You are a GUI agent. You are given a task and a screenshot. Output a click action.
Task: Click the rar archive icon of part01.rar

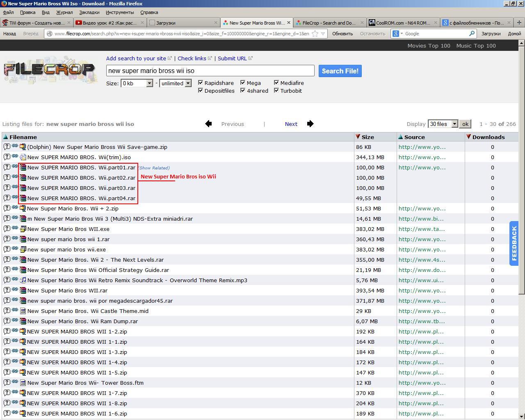[x=23, y=167]
